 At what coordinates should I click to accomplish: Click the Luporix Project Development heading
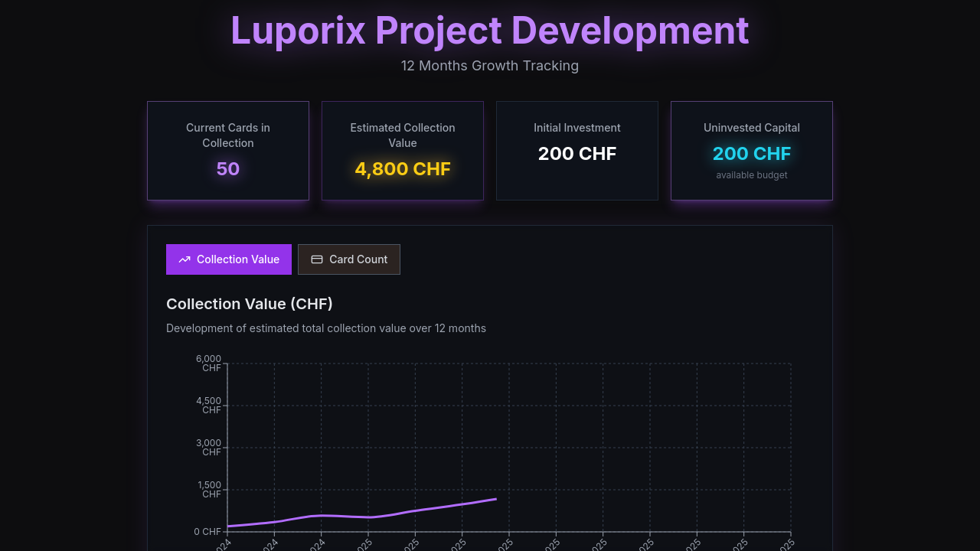coord(490,31)
